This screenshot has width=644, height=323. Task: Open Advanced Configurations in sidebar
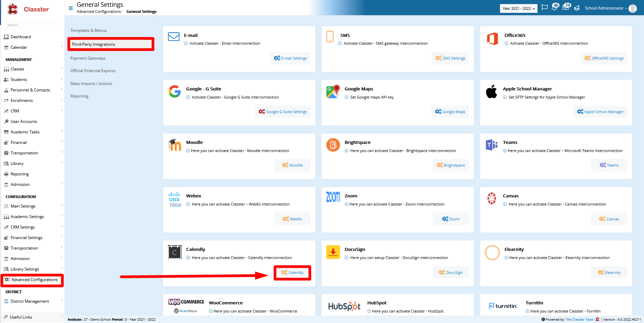pyautogui.click(x=32, y=280)
